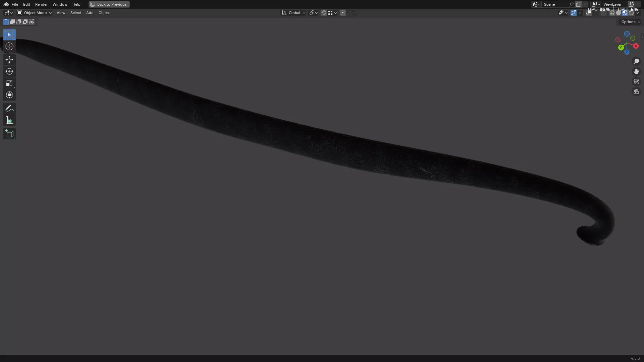Open the Help menu
This screenshot has width=644, height=362.
click(x=76, y=4)
